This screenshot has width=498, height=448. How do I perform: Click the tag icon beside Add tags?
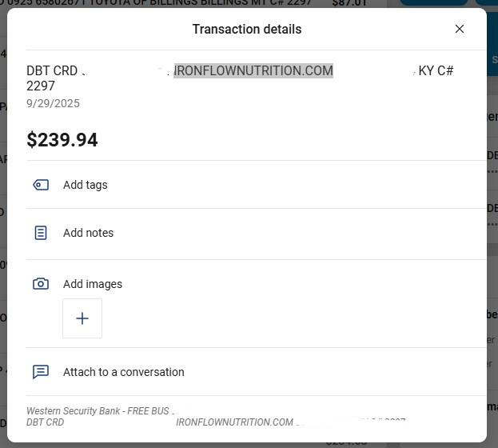click(x=41, y=185)
